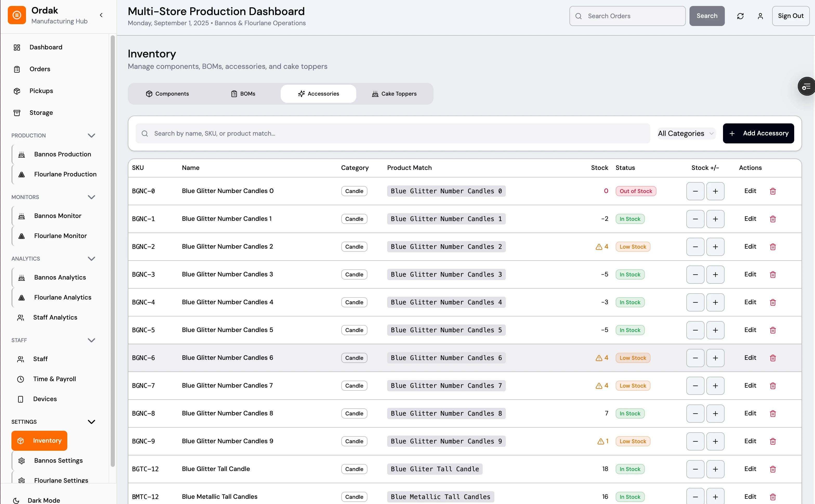Switch to the Cake Toppers tab
The height and width of the screenshot is (504, 815).
[x=394, y=94]
